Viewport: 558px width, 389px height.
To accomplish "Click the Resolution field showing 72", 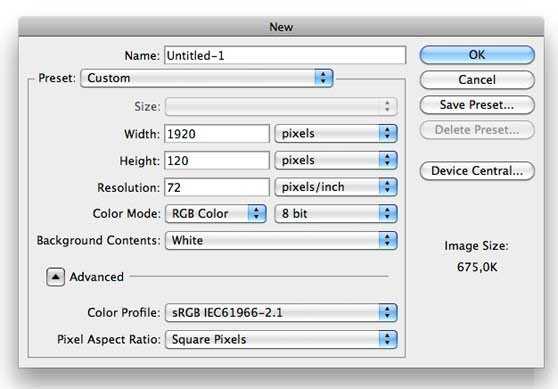I will click(x=217, y=187).
